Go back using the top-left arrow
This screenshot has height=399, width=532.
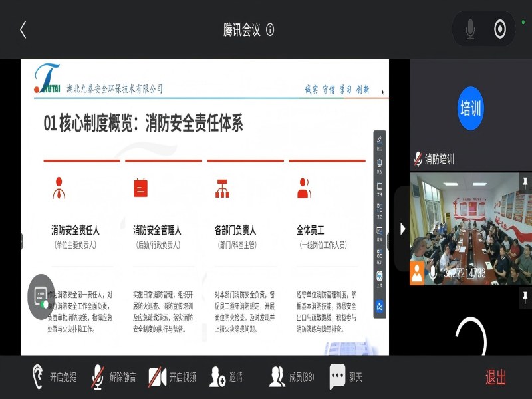tap(23, 29)
